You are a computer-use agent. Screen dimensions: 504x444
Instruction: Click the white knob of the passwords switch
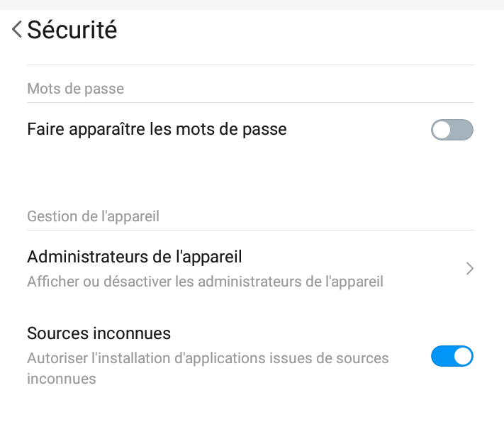442,130
